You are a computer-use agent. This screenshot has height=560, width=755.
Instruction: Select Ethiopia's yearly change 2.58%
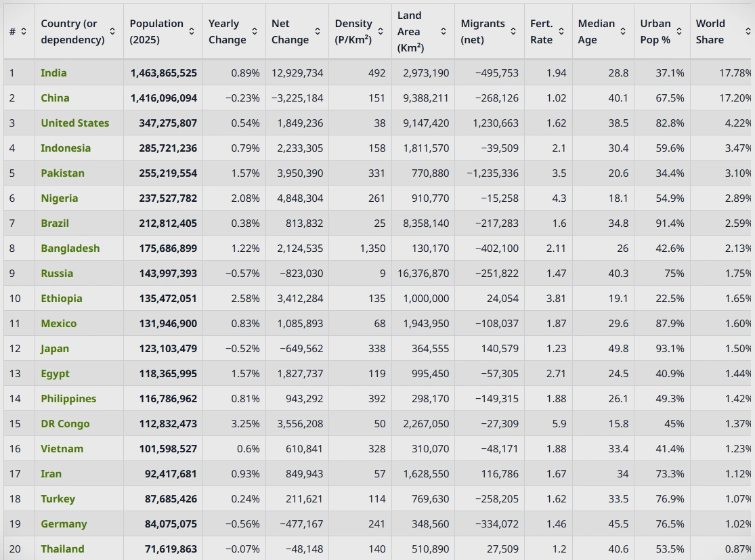246,298
